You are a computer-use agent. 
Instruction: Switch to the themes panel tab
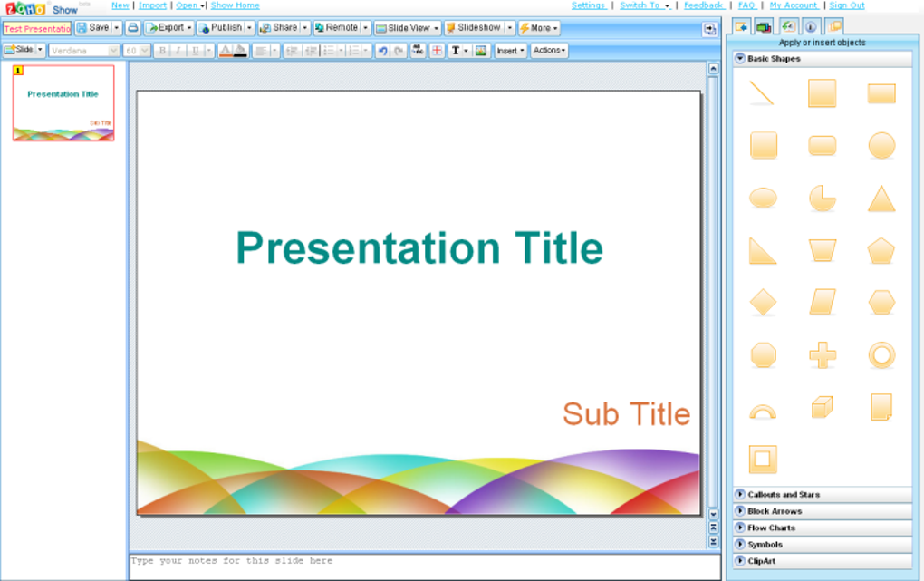tap(764, 26)
